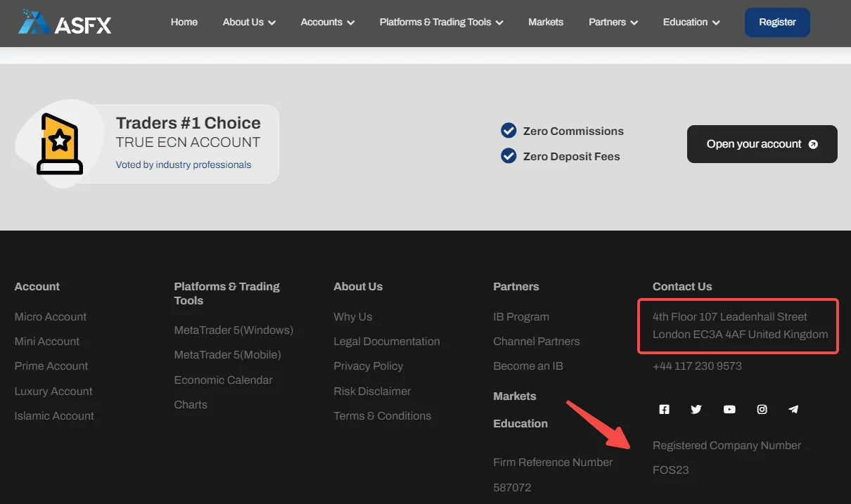Open the Micro Account link

pyautogui.click(x=51, y=317)
